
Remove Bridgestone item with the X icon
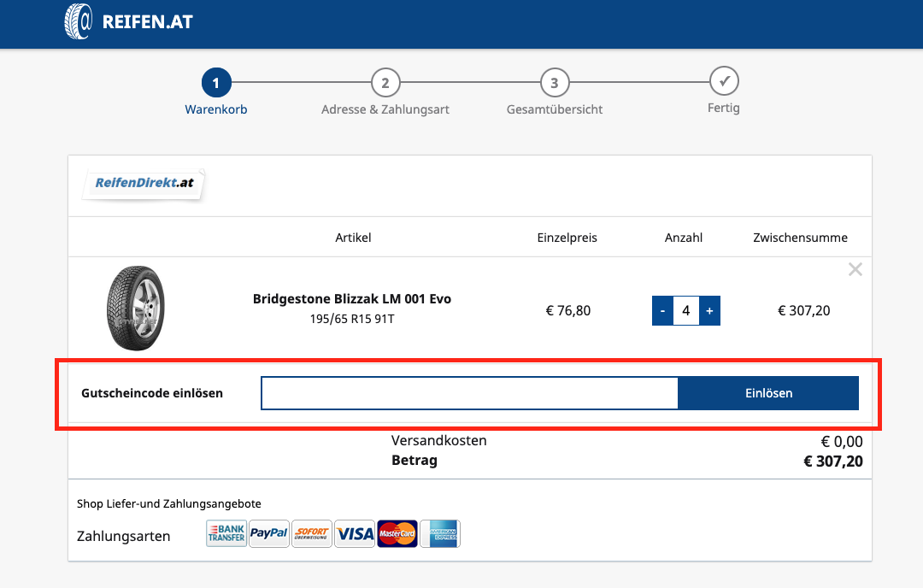coord(855,269)
